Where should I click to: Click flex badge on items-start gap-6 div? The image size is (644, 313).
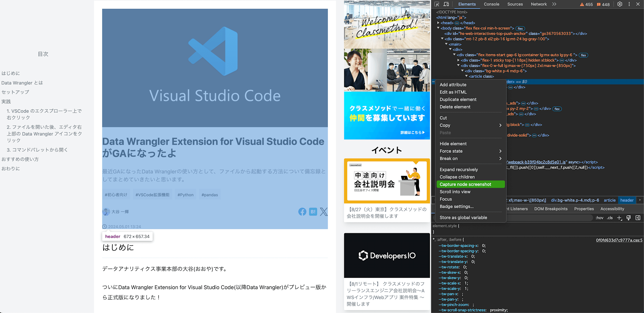point(583,55)
